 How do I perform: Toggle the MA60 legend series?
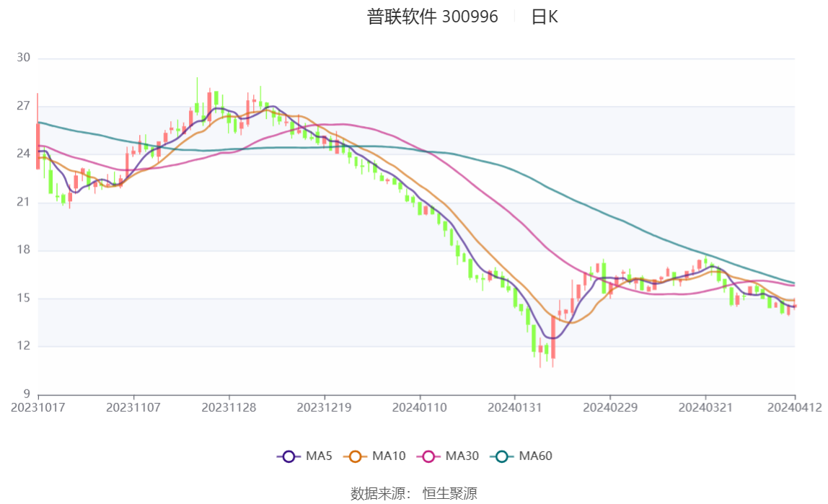pos(521,456)
